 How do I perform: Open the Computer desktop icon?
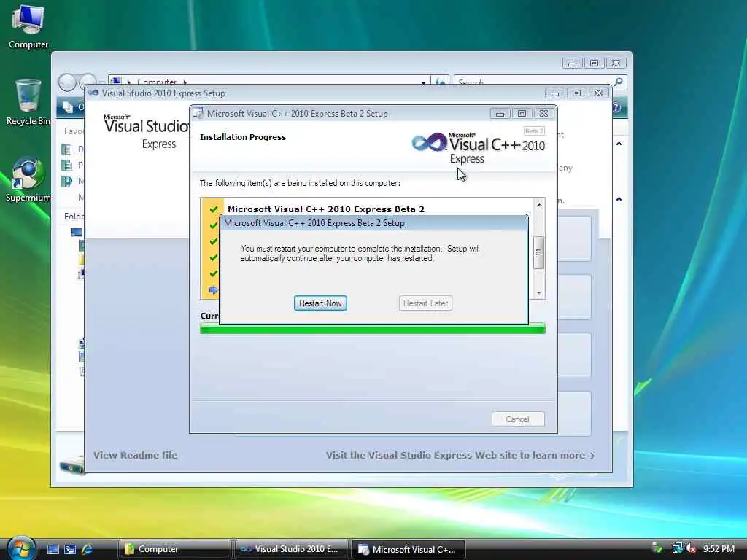(x=28, y=27)
